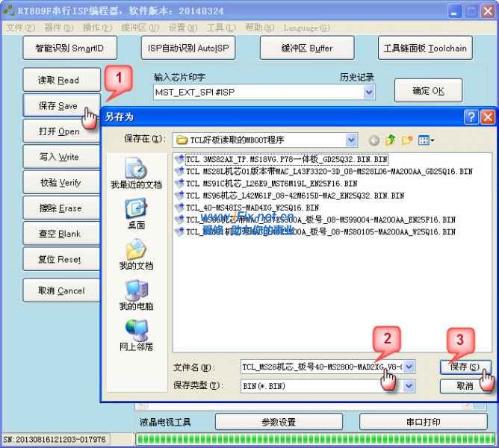Click the Save button in dialog

click(x=465, y=367)
